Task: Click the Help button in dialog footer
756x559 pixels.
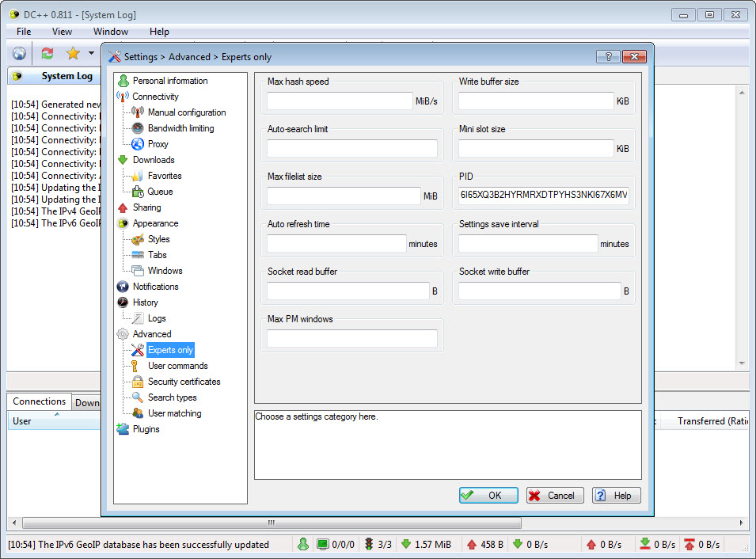Action: pos(616,496)
